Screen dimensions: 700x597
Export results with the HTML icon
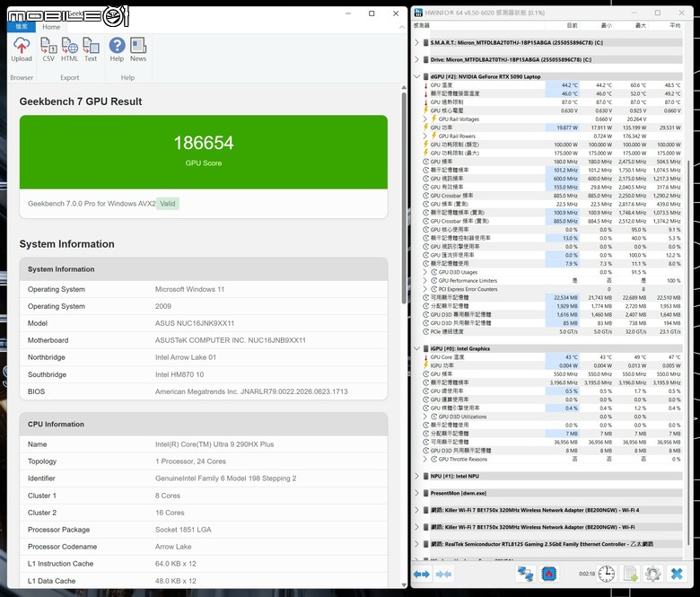coord(70,49)
